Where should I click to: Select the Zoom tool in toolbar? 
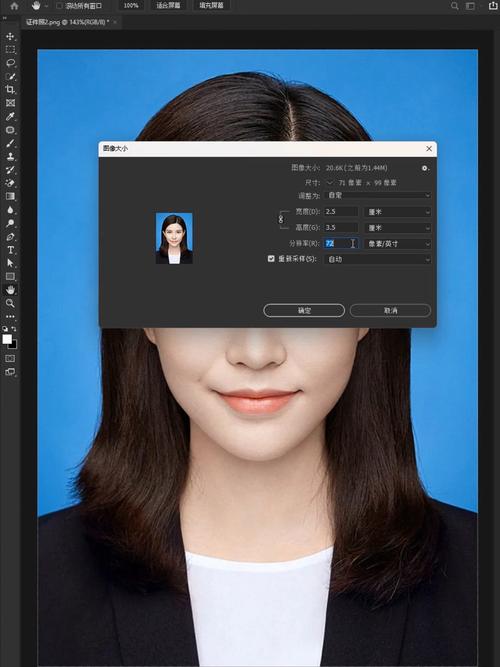coord(10,303)
